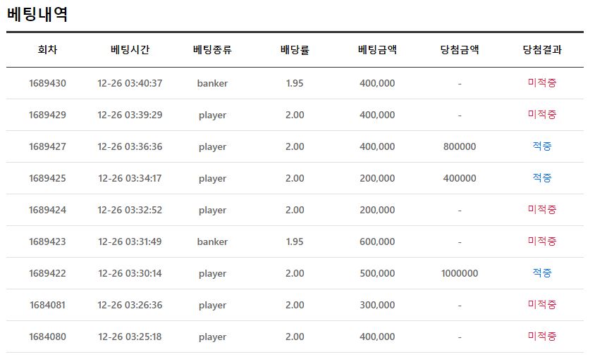This screenshot has height=364, width=595.
Task: Click the 미적중 result for round 1689429
Action: [542, 115]
